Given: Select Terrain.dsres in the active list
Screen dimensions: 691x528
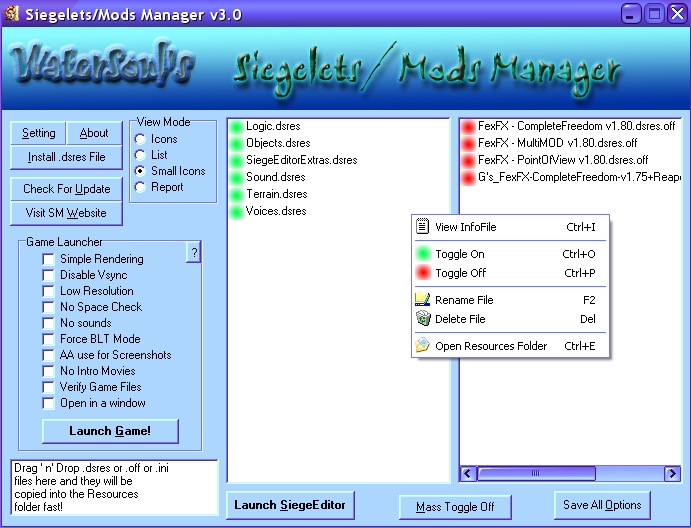Looking at the screenshot, I should tap(276, 195).
